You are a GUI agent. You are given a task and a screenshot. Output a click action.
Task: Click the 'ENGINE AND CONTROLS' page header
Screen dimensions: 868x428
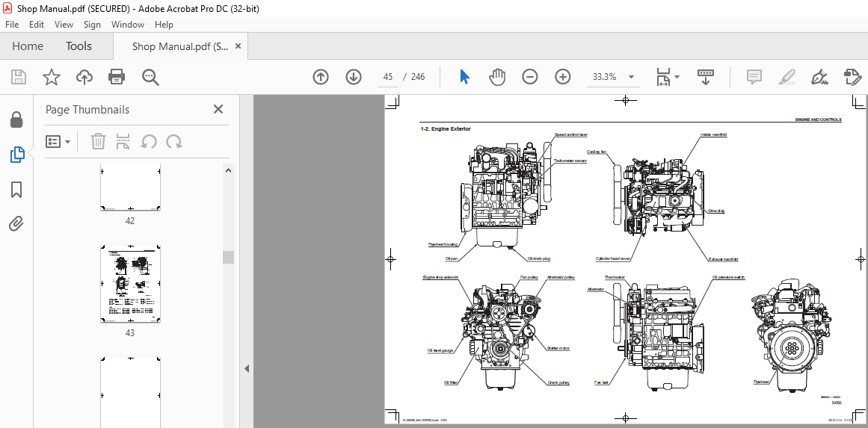pyautogui.click(x=818, y=120)
